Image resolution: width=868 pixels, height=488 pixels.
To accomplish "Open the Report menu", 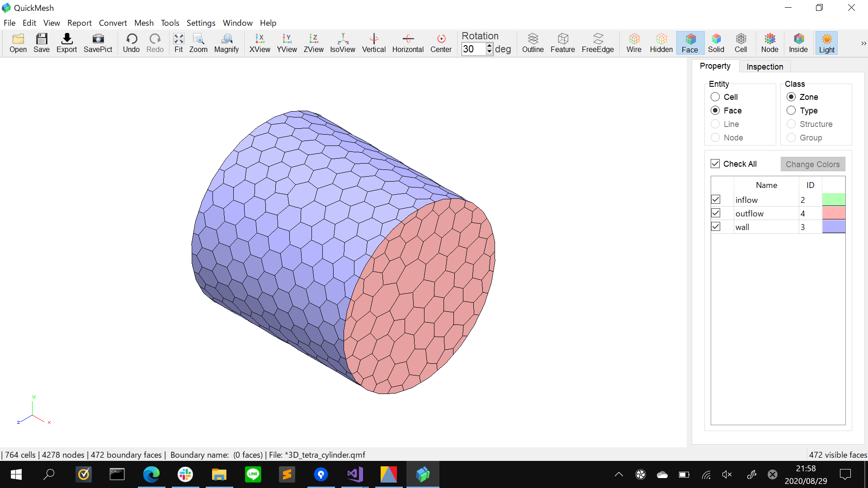I will [80, 23].
